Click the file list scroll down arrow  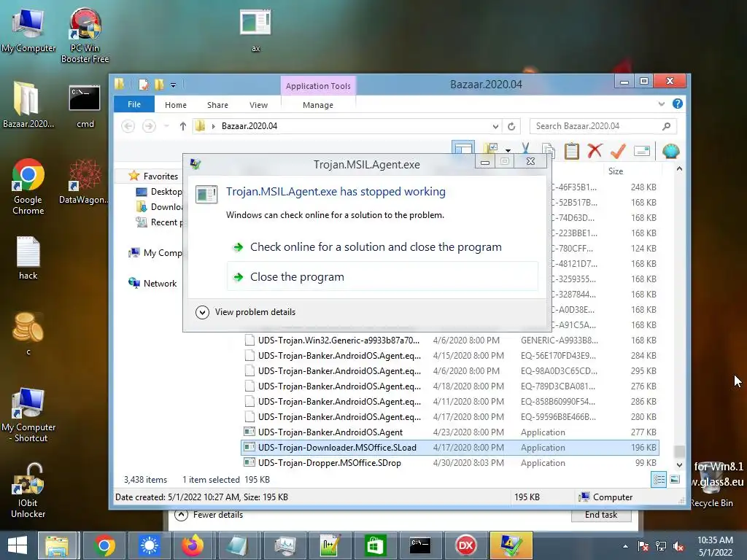[679, 464]
